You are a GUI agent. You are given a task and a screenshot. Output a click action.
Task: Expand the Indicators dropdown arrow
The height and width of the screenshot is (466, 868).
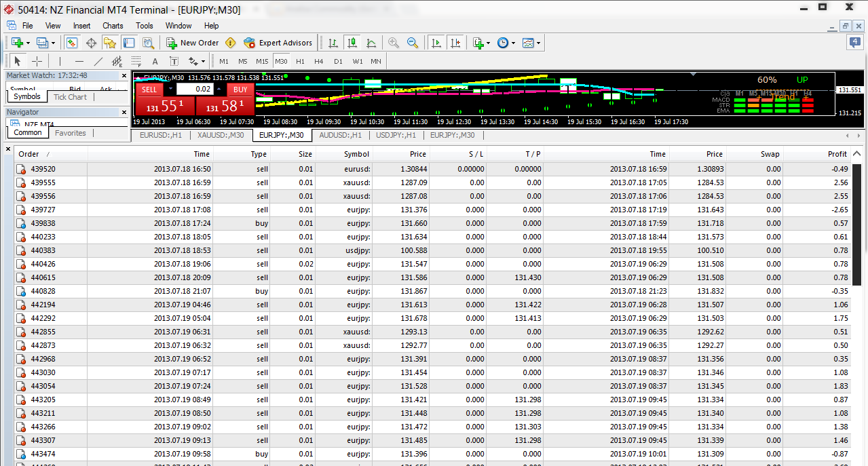489,43
